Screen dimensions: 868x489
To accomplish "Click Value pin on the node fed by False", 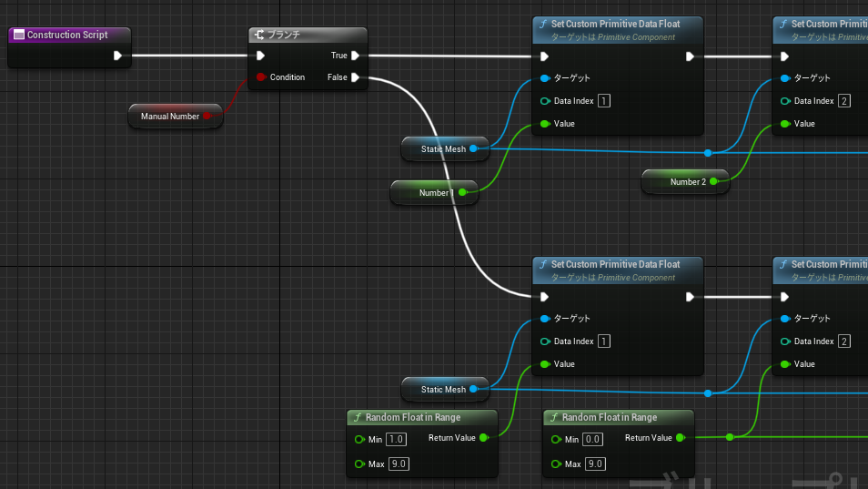I will pos(545,364).
